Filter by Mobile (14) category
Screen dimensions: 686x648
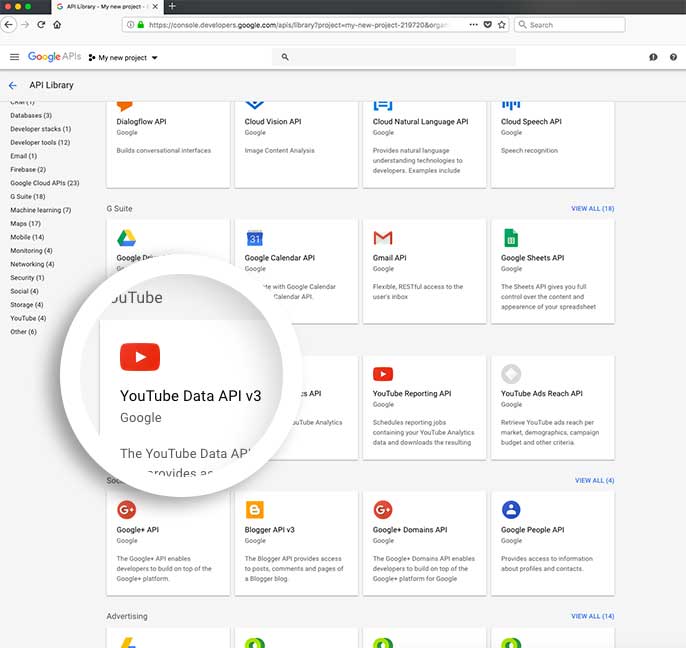(x=27, y=238)
